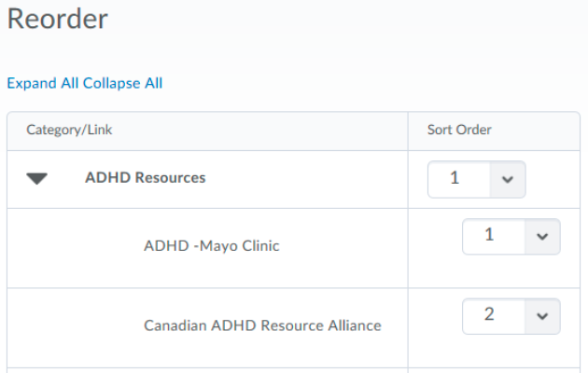Click the number 1 in ADHD -Mayo Clinic sort box

(489, 236)
